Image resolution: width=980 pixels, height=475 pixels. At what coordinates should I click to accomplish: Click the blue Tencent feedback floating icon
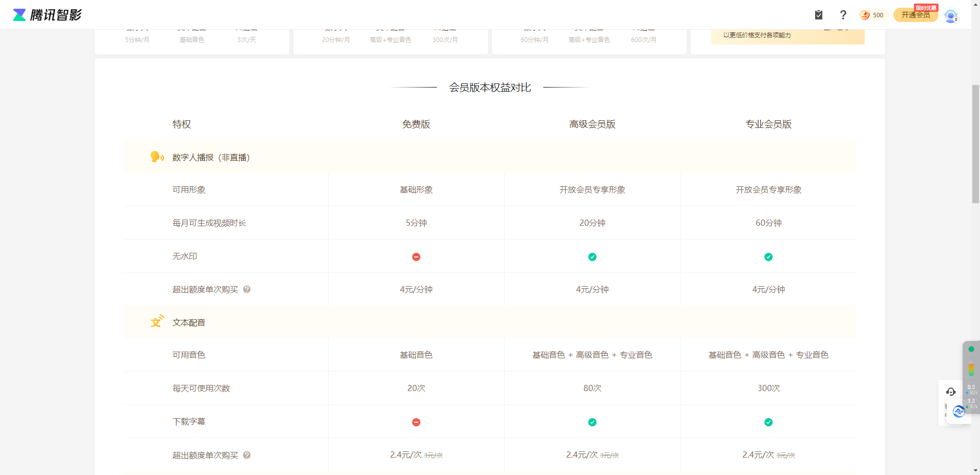pyautogui.click(x=958, y=411)
